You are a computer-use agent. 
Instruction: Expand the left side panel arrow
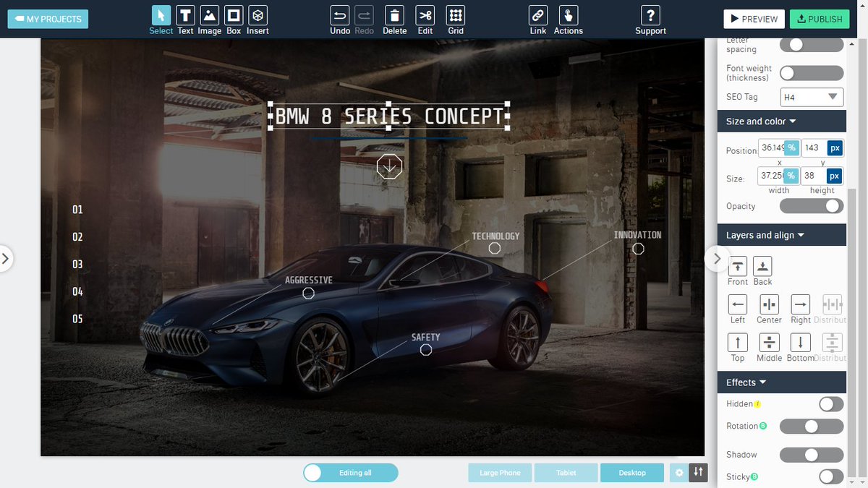6,258
